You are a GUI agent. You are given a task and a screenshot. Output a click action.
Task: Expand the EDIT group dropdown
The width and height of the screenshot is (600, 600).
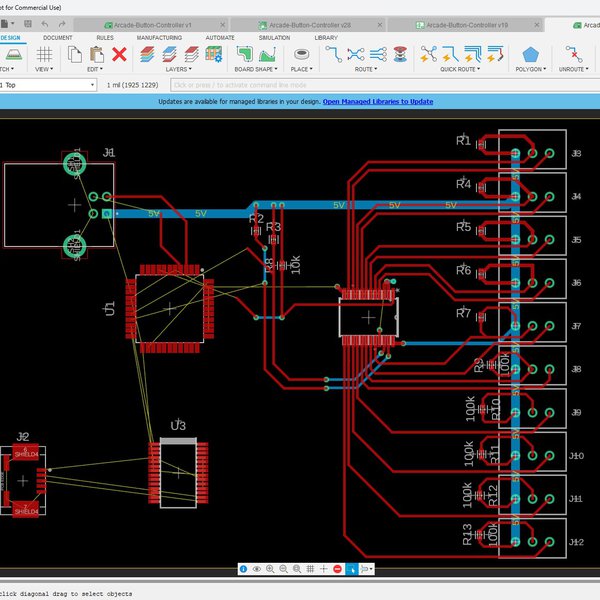pyautogui.click(x=95, y=69)
